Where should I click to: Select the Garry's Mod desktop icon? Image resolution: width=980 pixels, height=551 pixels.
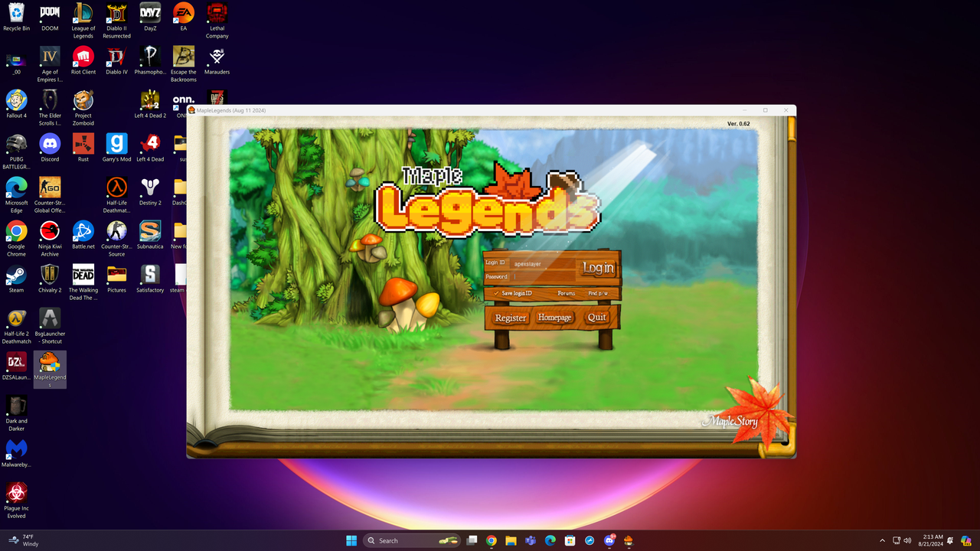[116, 148]
